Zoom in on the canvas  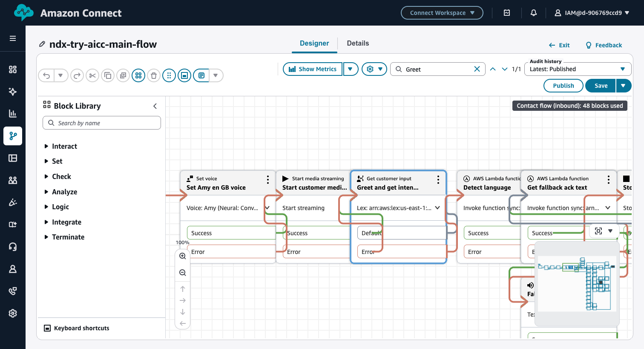coord(183,256)
